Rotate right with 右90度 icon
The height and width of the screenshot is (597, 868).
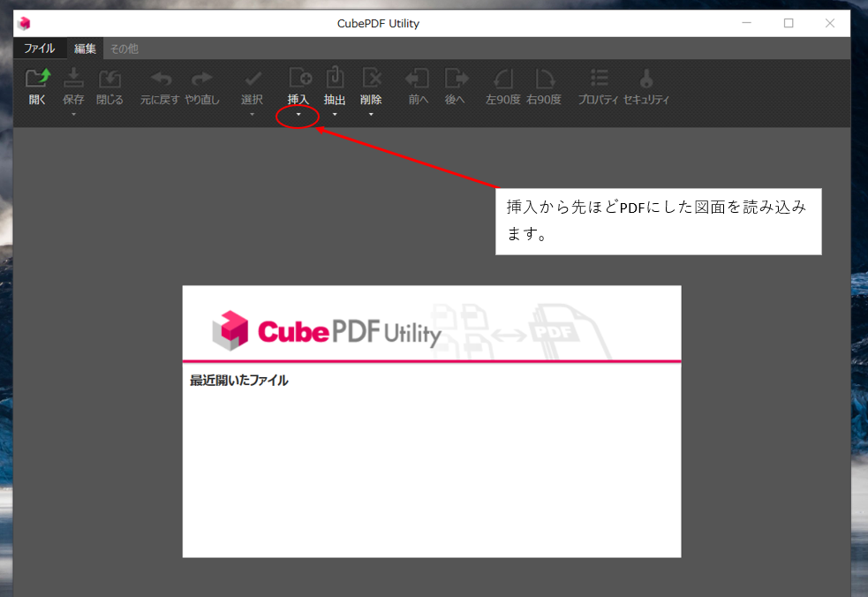coord(544,79)
